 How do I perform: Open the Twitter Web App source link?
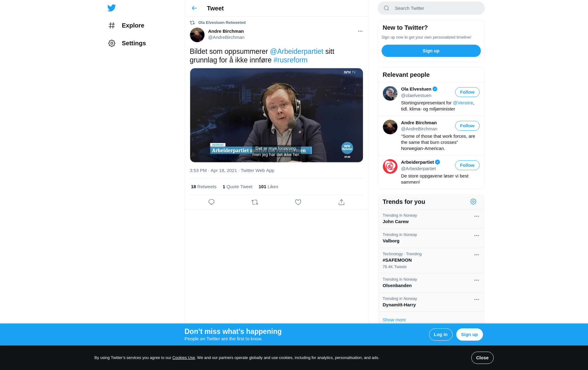[x=257, y=170]
